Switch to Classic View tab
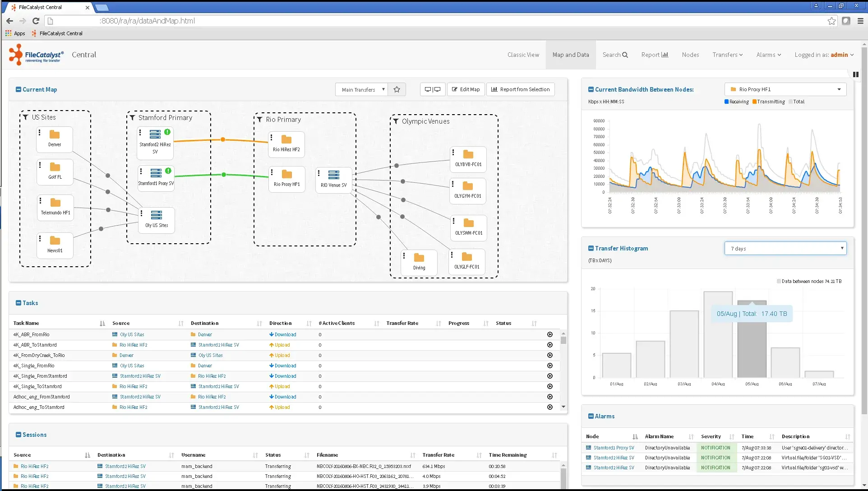The image size is (868, 491). (x=523, y=55)
